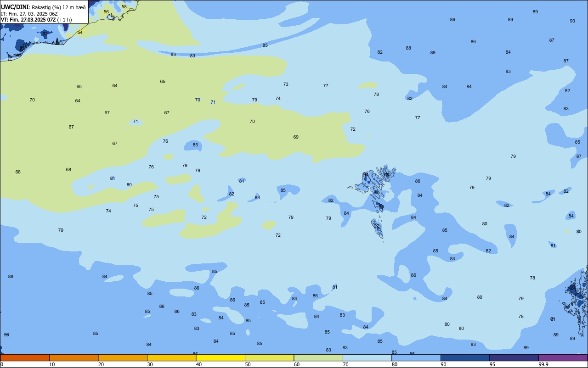Click the legend tick label '30'
Screen dimensions: 588x368
150,364
